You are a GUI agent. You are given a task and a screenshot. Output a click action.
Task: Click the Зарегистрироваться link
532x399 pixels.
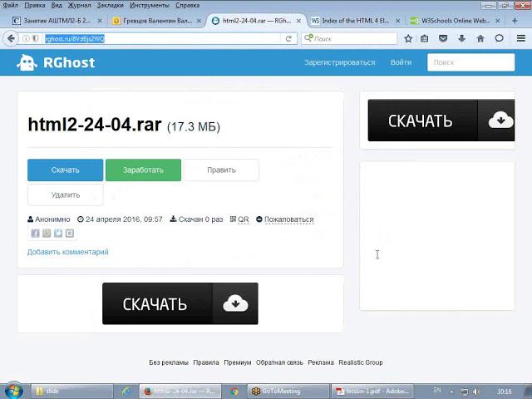click(340, 62)
